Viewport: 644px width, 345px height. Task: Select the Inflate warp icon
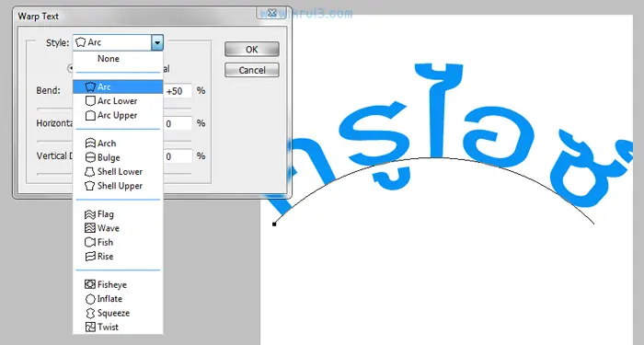pos(90,299)
